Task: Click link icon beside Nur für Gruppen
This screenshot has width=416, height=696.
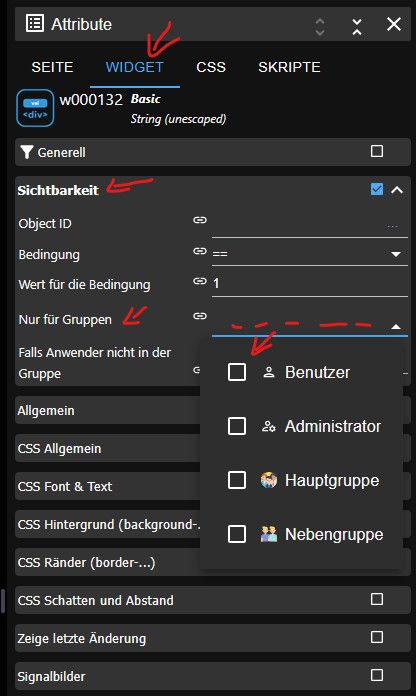Action: (200, 316)
